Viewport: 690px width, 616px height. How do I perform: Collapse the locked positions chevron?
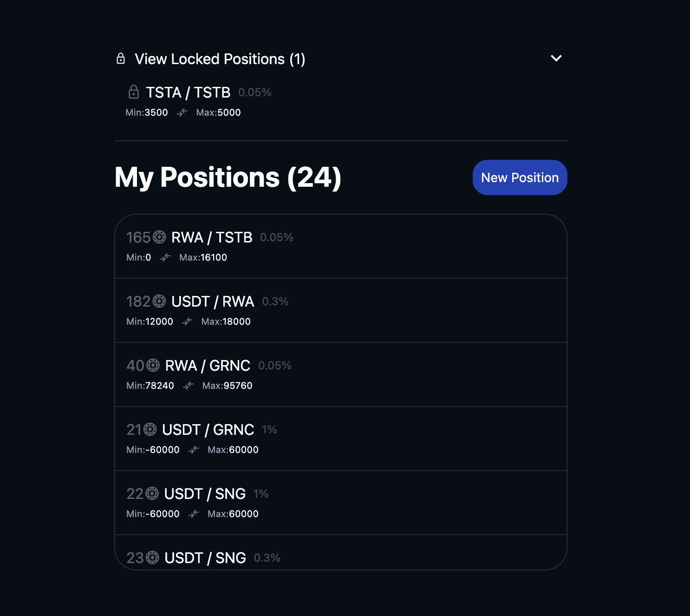coord(556,59)
